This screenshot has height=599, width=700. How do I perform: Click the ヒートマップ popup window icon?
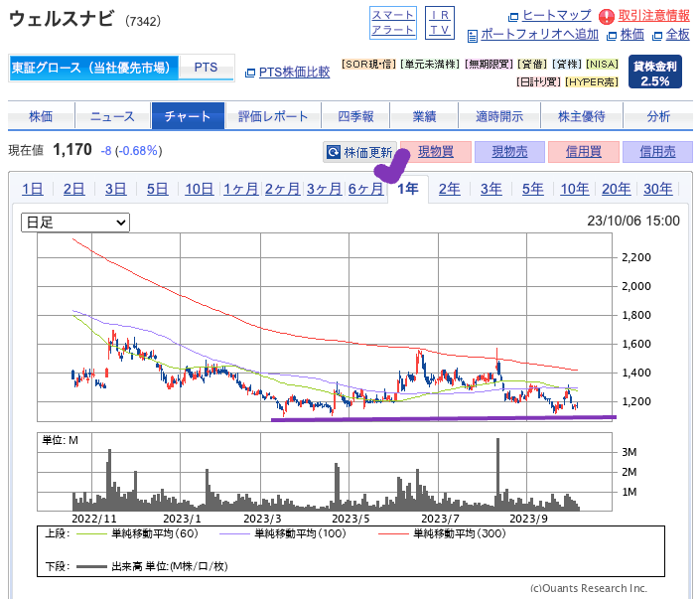pos(514,17)
